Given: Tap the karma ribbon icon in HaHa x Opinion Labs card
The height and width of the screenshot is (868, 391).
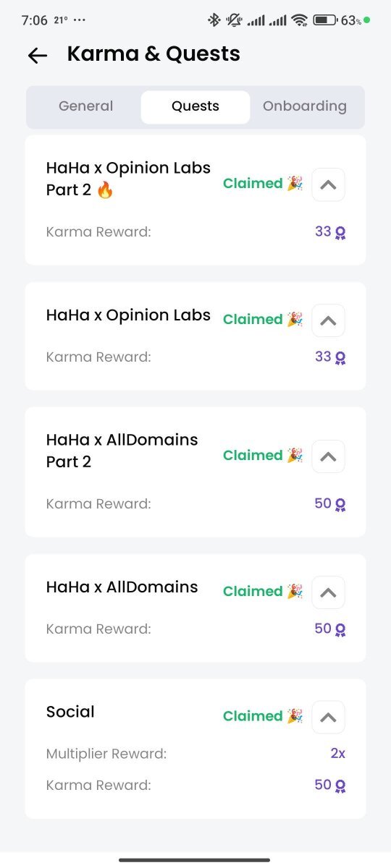Looking at the screenshot, I should [340, 357].
